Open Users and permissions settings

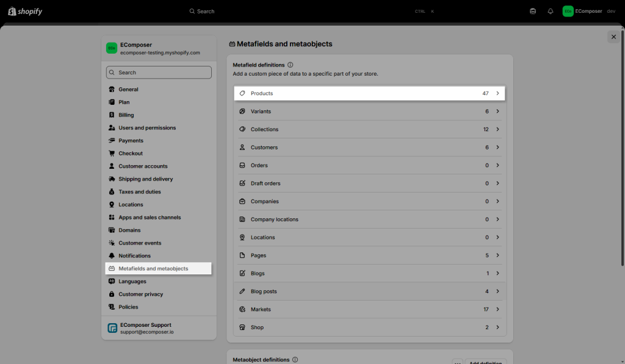(158, 128)
